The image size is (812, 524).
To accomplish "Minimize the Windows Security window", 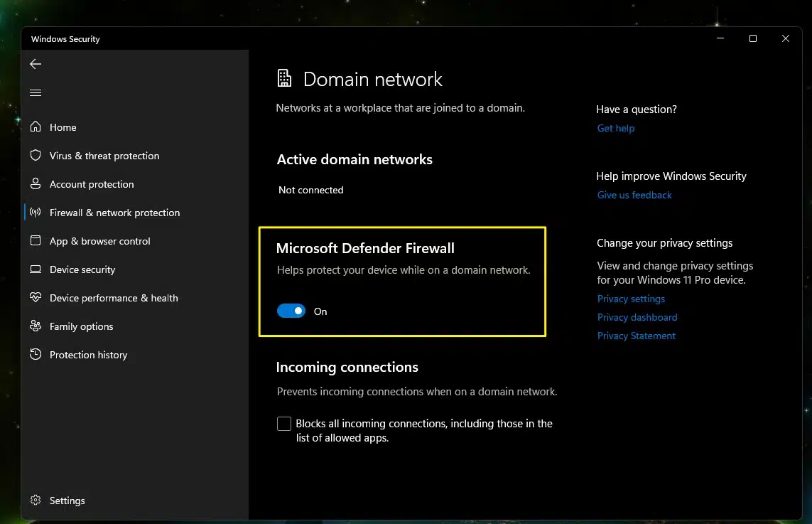I will tap(720, 38).
